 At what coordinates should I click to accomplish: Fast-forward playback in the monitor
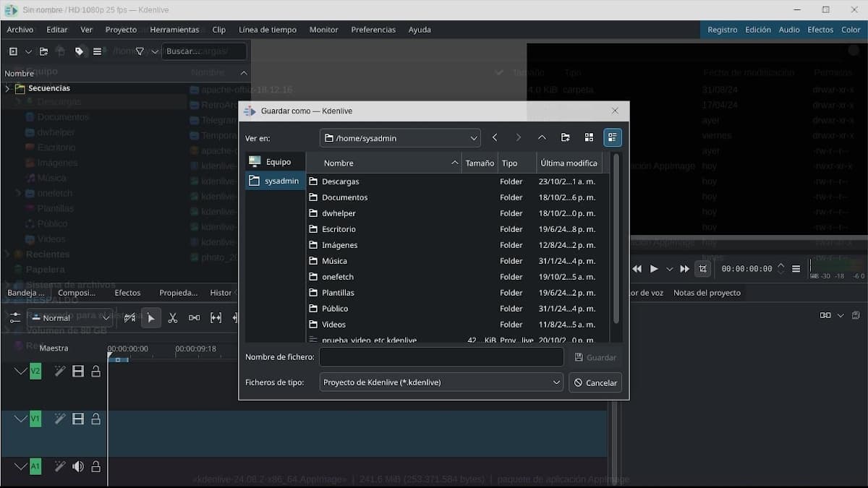[x=684, y=269]
